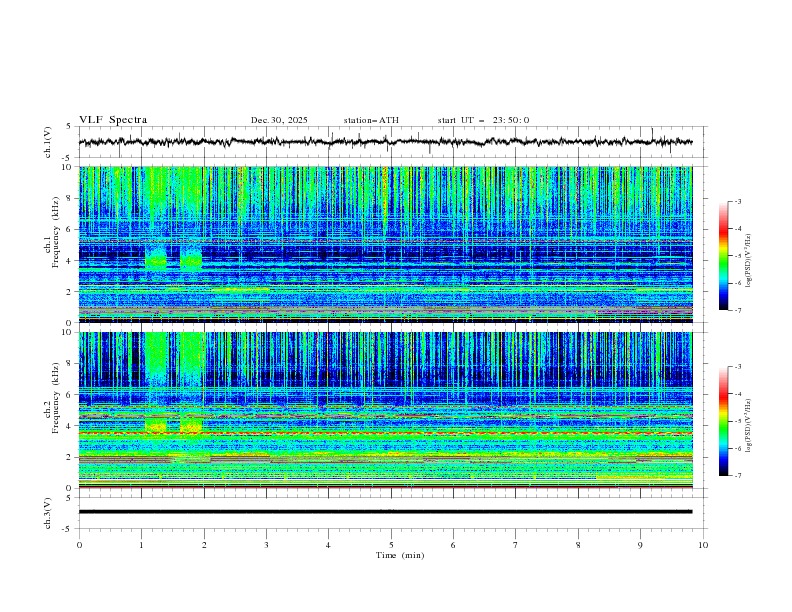Viewport: 792px width, 612px height.
Task: Select the "ch.1(V)" axis label
Action: (47, 142)
